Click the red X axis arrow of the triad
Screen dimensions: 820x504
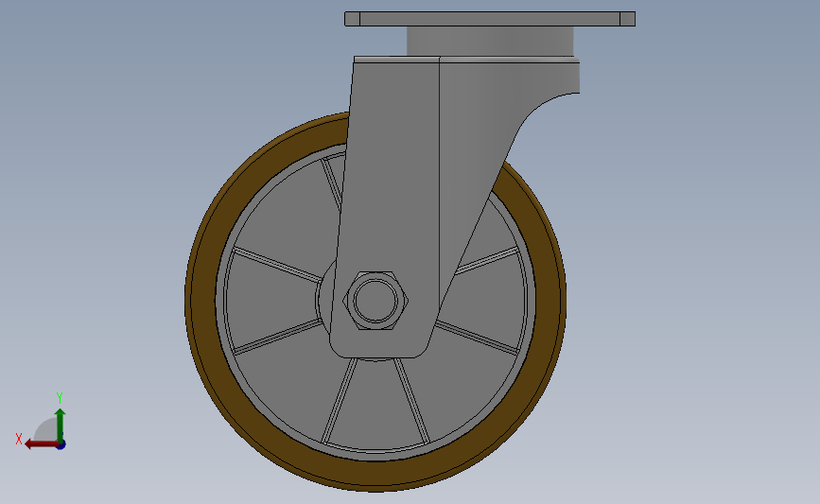pos(42,444)
